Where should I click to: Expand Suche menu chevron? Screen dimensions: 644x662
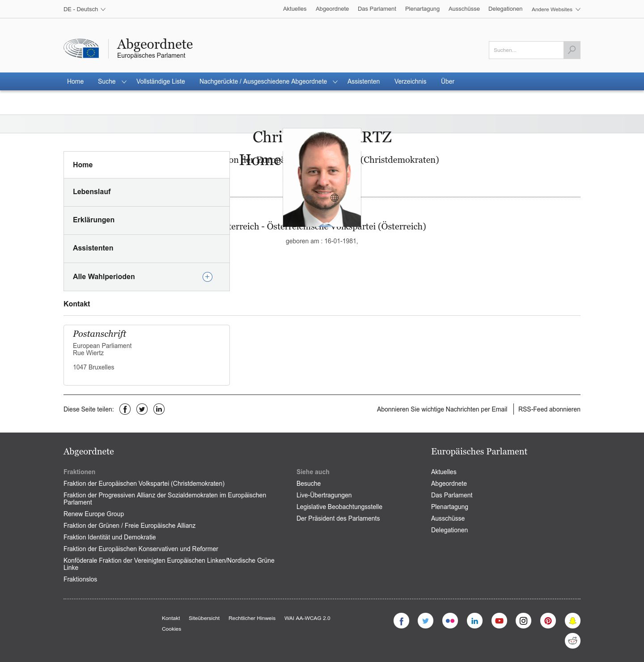124,82
